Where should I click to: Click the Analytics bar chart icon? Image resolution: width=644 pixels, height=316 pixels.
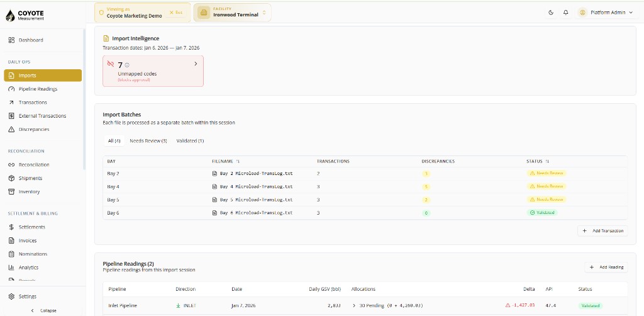point(11,268)
